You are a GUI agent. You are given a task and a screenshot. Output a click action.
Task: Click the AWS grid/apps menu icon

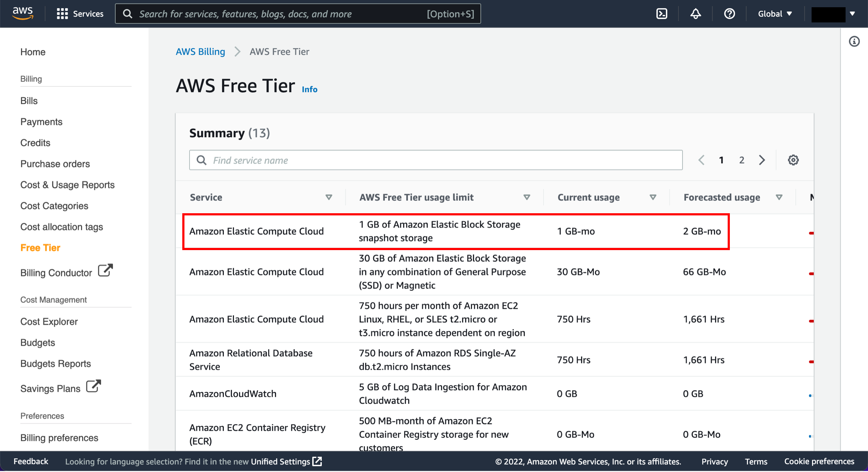coord(61,13)
